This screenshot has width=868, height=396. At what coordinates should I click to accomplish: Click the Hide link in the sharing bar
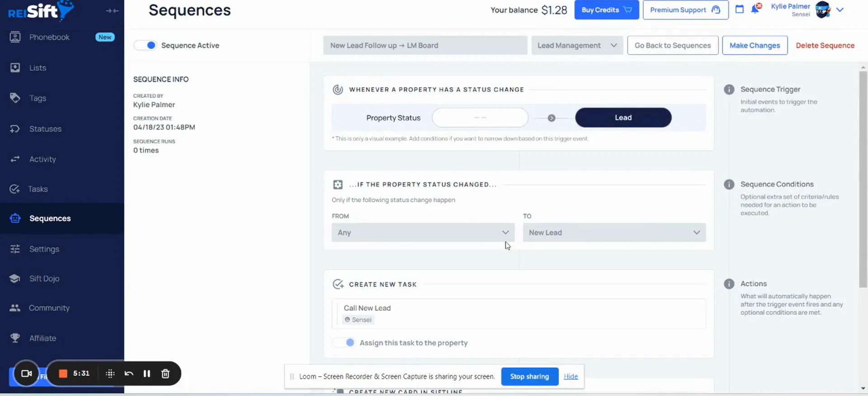click(x=571, y=377)
